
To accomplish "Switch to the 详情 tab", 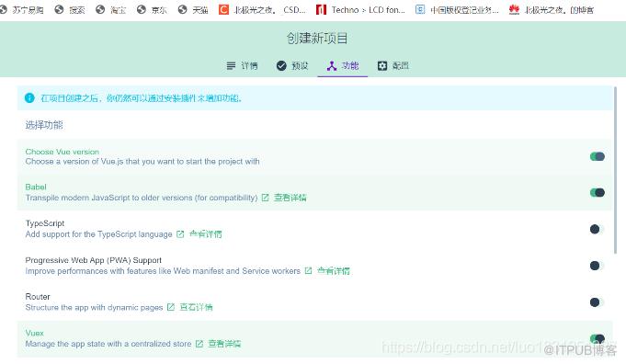I will (242, 66).
